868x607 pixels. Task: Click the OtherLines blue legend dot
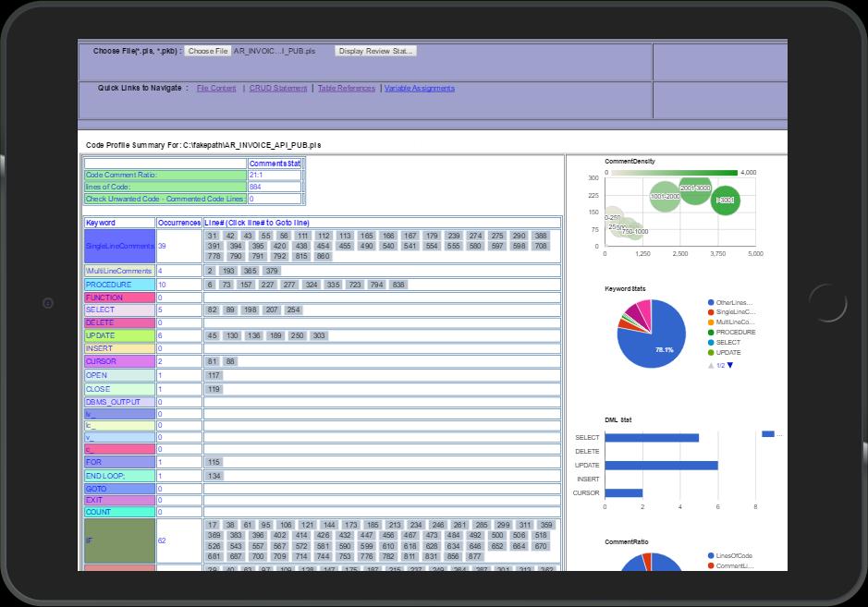[711, 302]
